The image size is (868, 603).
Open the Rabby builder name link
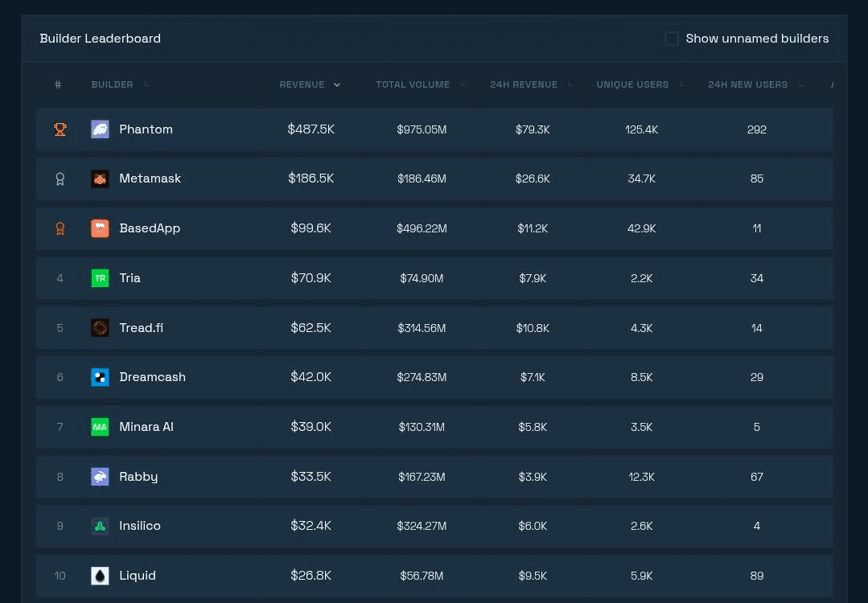point(138,477)
